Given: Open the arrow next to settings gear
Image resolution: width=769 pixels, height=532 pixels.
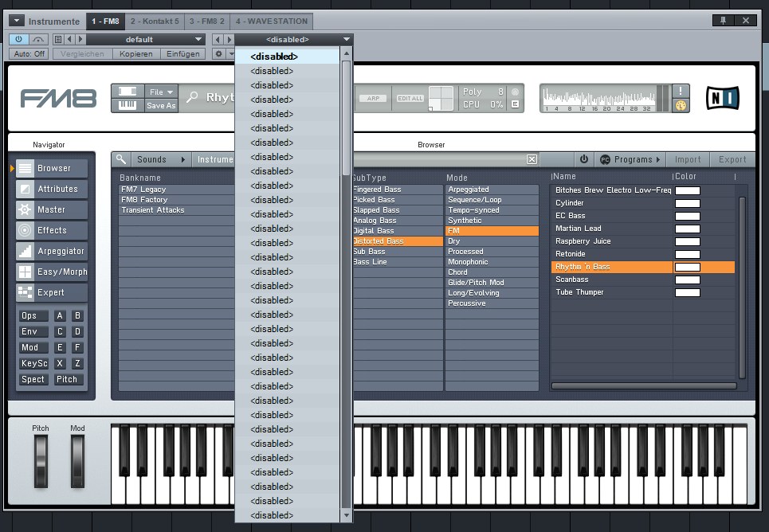Looking at the screenshot, I should [231, 54].
